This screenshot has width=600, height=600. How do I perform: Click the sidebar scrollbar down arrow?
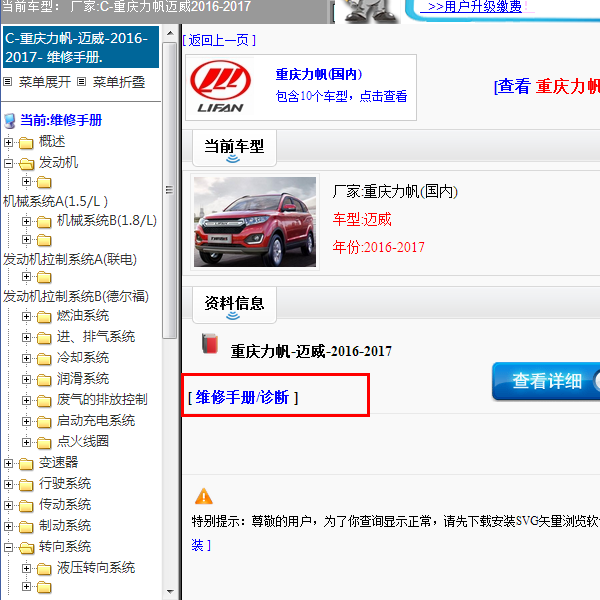(x=170, y=592)
